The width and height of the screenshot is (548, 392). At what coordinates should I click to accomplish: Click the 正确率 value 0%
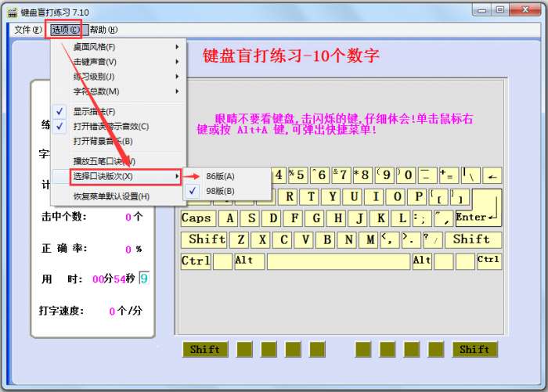(x=134, y=249)
